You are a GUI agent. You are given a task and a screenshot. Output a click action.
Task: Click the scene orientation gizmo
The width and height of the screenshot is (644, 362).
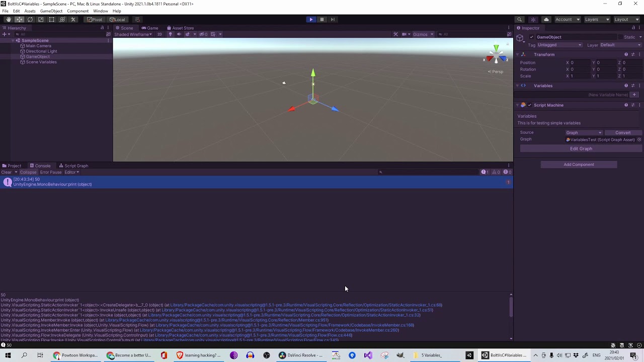[x=496, y=55]
